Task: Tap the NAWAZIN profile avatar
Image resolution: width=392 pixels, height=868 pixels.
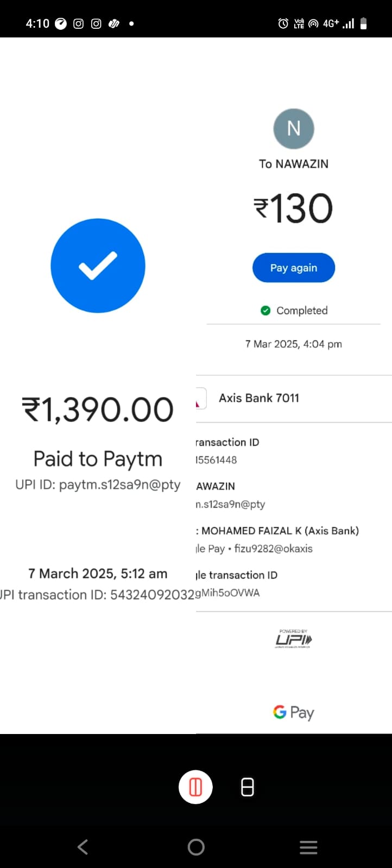Action: click(x=294, y=129)
